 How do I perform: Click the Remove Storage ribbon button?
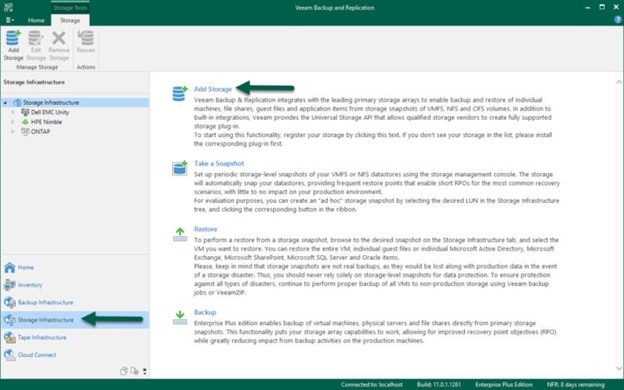pos(59,45)
